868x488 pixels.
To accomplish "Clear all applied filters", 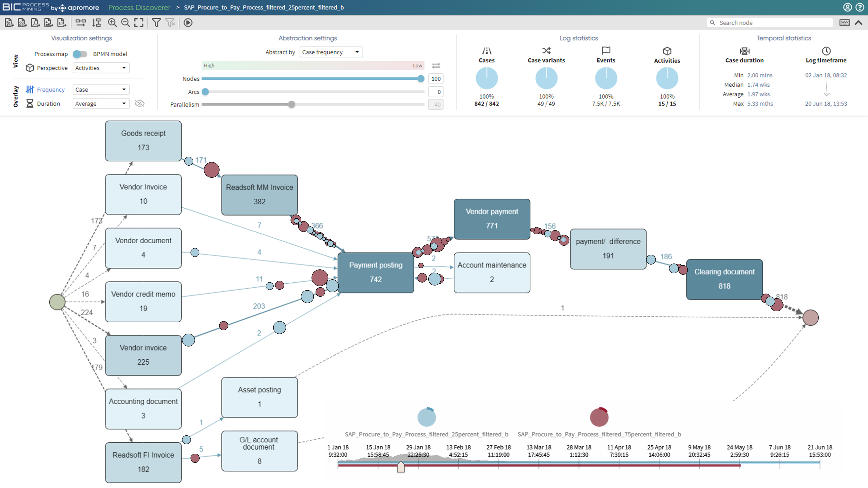I will [x=170, y=23].
